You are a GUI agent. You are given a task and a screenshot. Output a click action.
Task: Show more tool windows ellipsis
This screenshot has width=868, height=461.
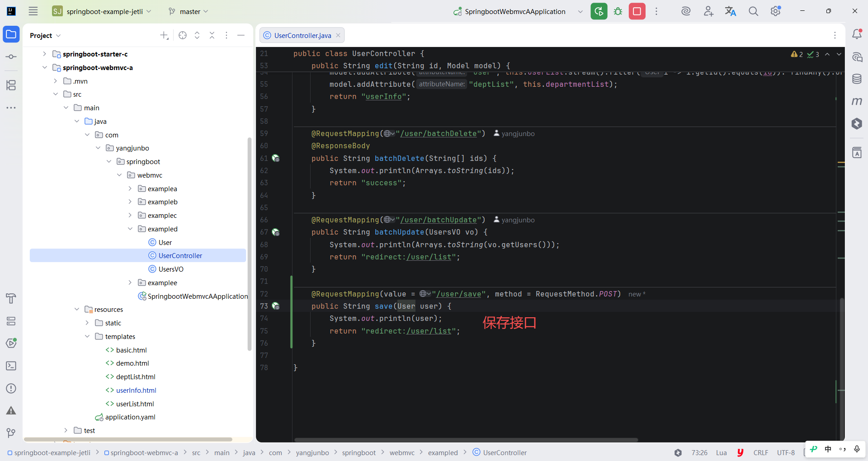point(11,108)
